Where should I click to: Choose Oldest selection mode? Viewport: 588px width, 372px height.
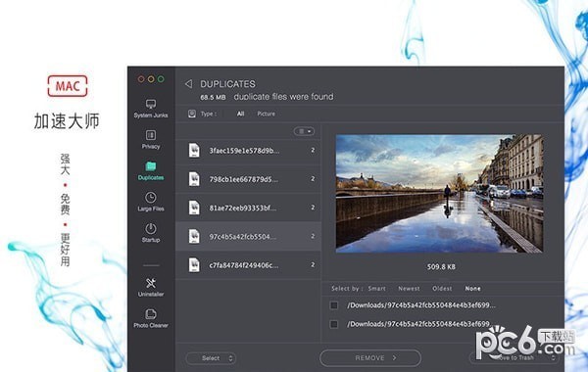click(x=442, y=289)
